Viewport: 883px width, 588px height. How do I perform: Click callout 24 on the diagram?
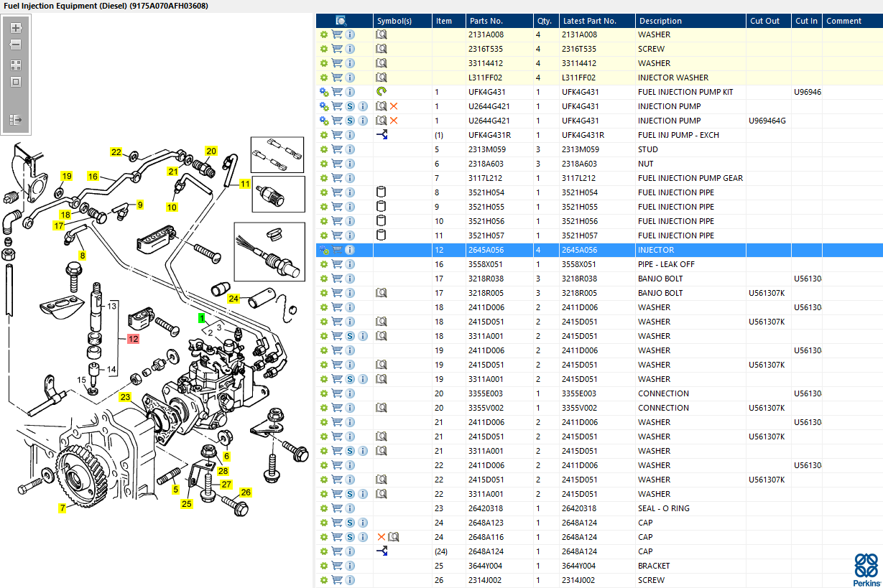pos(234,298)
